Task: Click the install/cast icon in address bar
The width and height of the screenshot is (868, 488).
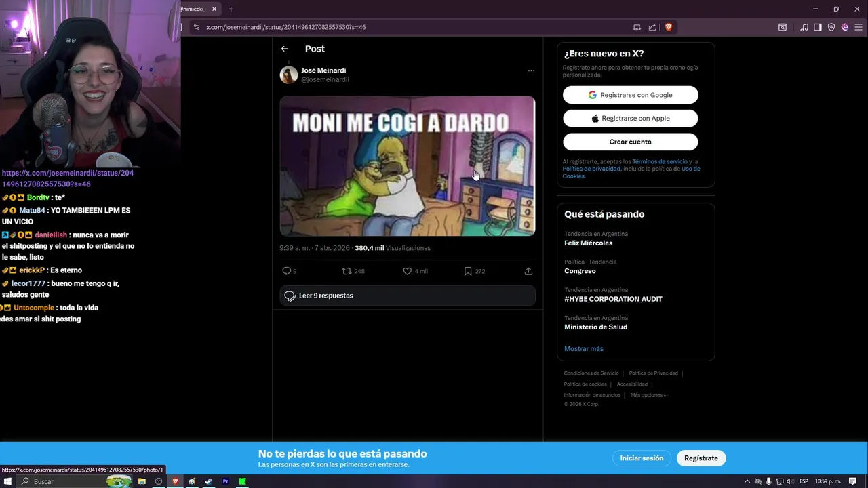Action: pos(637,27)
